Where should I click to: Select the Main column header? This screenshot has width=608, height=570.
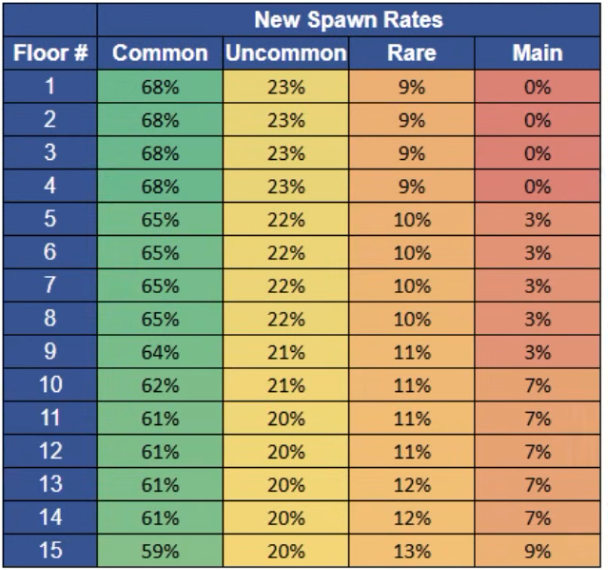pos(537,53)
